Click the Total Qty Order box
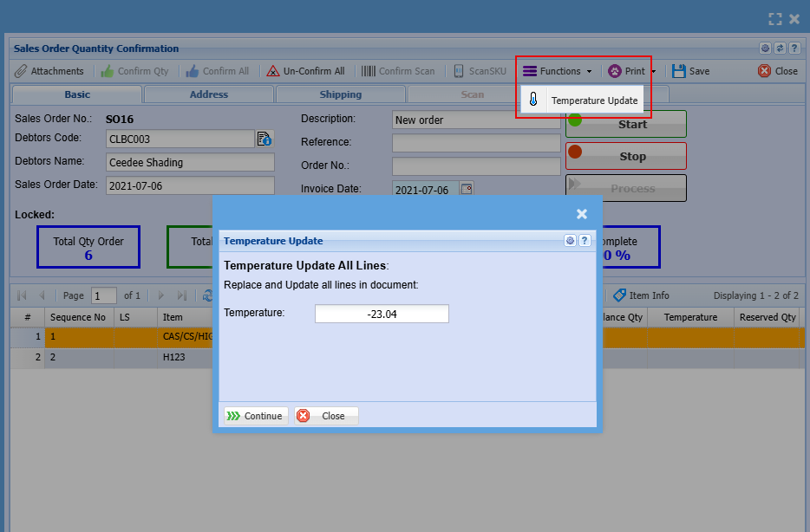The image size is (810, 532). tap(88, 247)
